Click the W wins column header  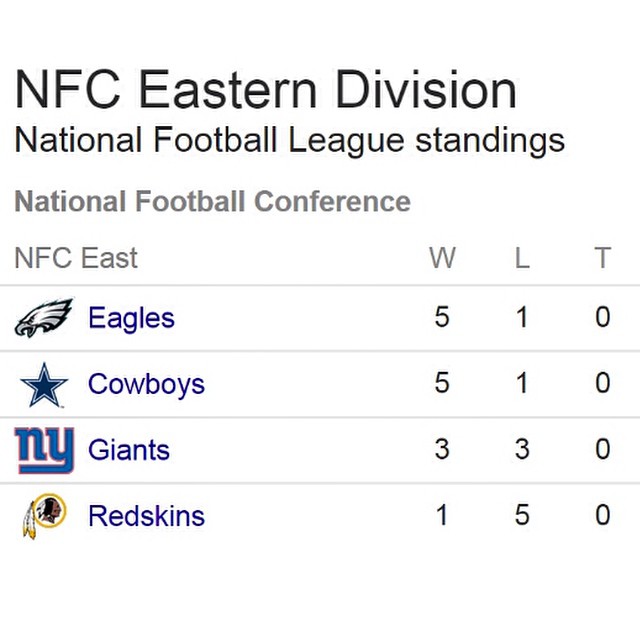[x=442, y=258]
